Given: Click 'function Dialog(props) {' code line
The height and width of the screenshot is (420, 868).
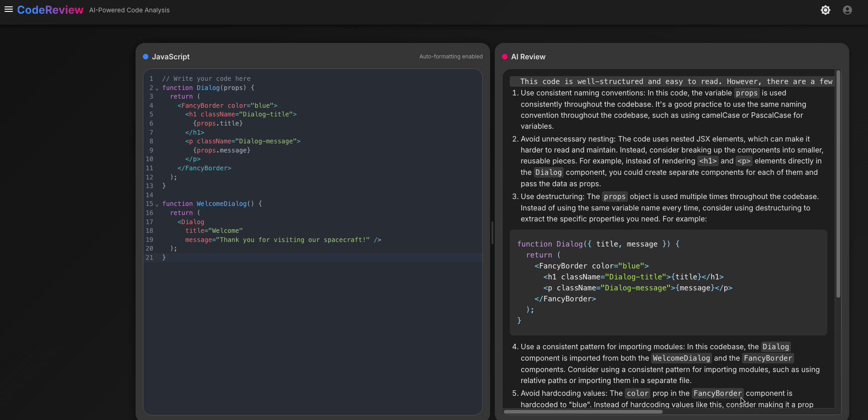Looking at the screenshot, I should coord(209,88).
